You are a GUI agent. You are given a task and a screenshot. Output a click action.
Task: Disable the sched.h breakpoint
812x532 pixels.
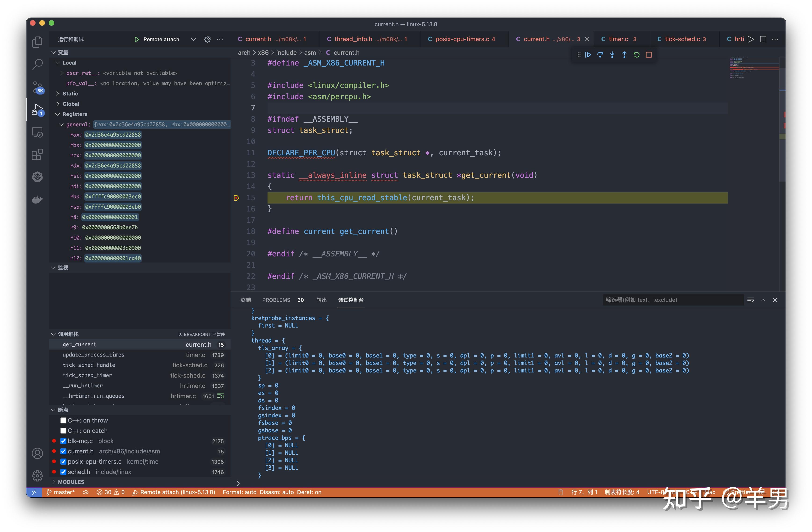63,472
